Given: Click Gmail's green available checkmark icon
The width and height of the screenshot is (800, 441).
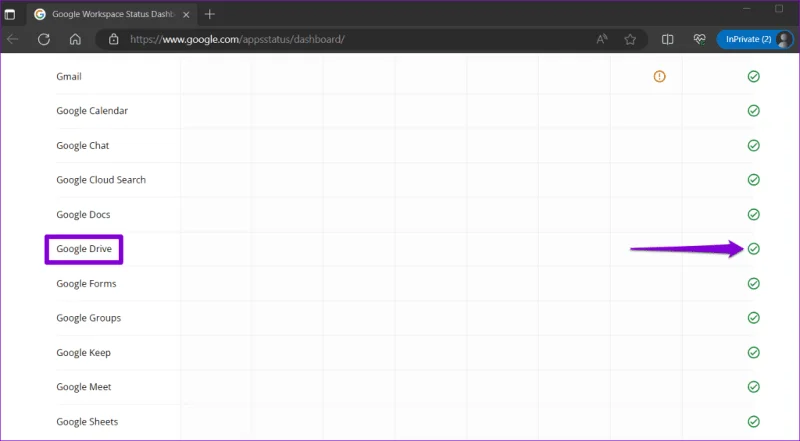Looking at the screenshot, I should tap(754, 77).
